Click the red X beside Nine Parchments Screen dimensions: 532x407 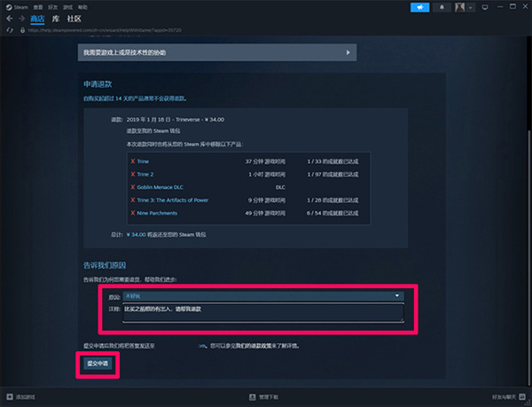point(133,213)
